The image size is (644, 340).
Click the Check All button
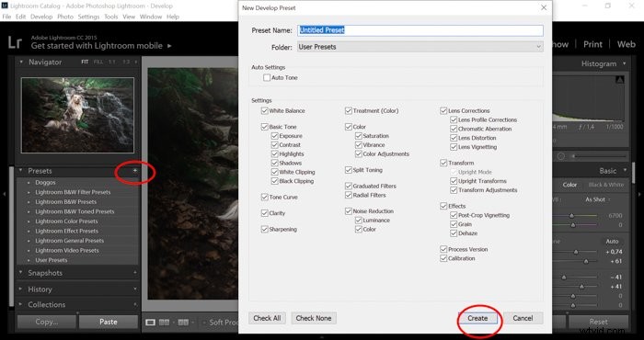point(268,318)
